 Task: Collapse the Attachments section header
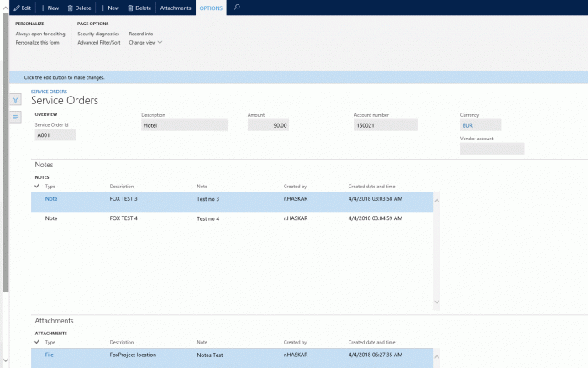coord(54,321)
